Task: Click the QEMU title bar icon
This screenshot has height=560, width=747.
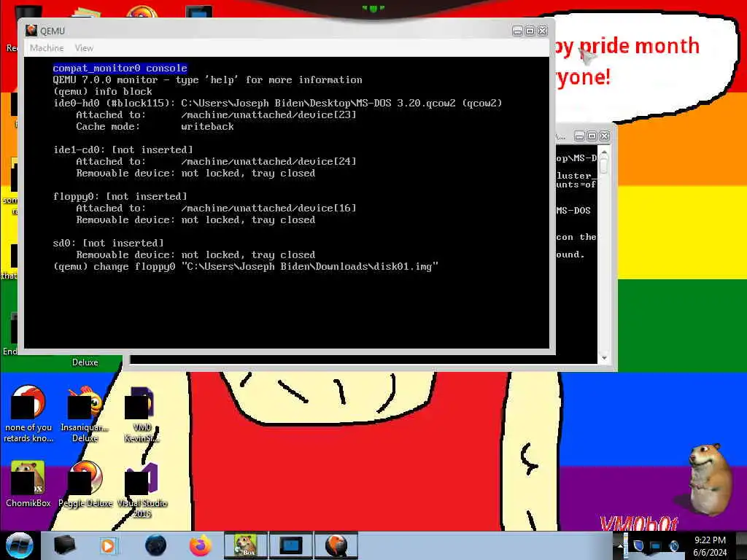Action: pyautogui.click(x=31, y=31)
